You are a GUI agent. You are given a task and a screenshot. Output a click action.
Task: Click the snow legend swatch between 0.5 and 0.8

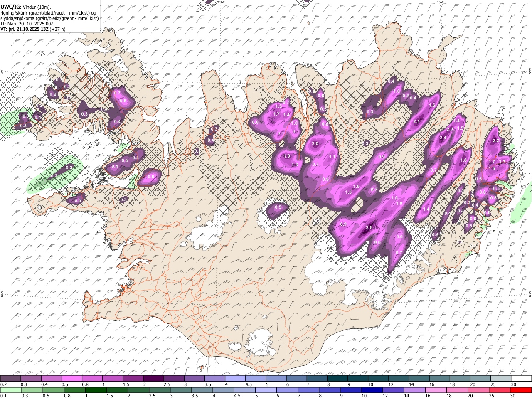point(71,378)
